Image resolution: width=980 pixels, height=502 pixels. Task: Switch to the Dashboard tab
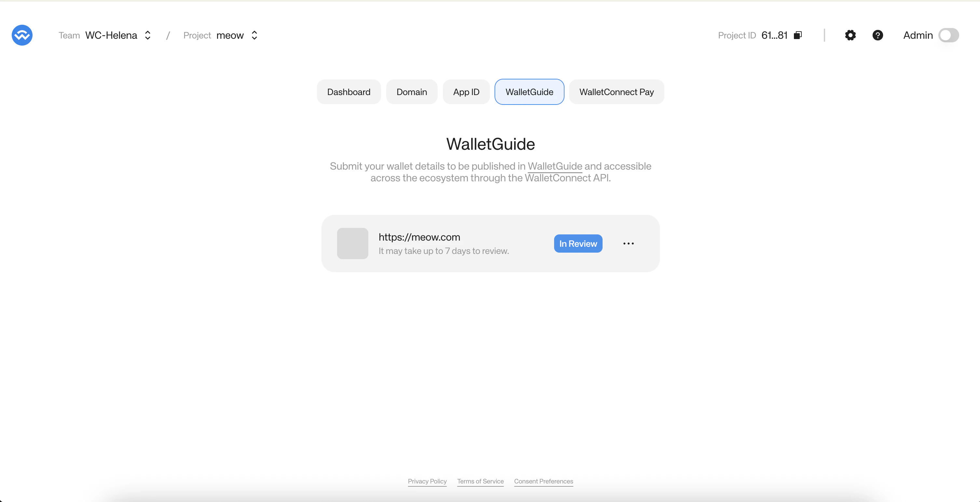coord(348,92)
